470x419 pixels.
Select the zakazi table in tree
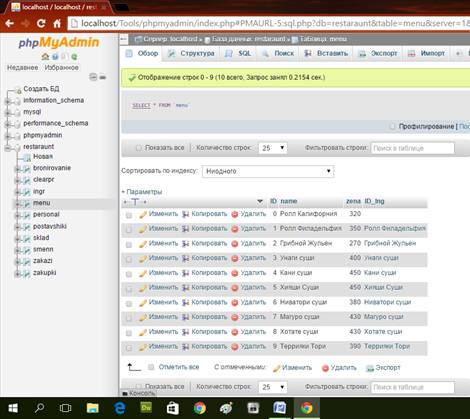tap(43, 261)
